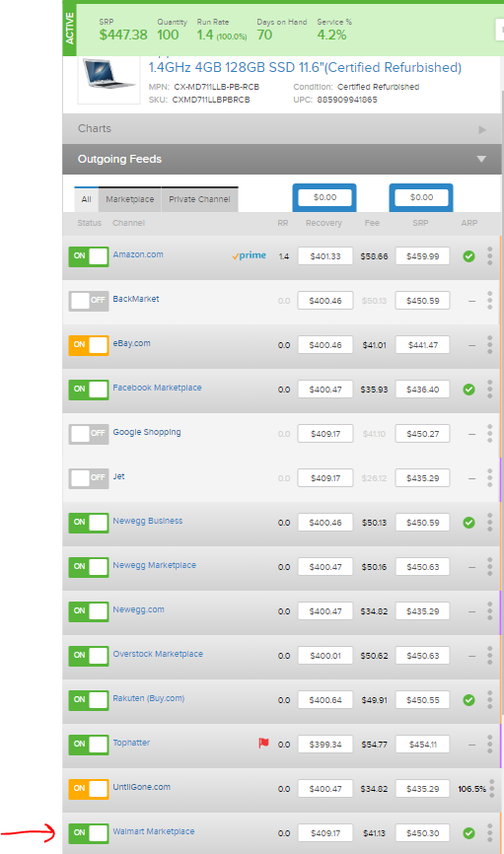Open the Newegg.com channel link
This screenshot has height=854, width=504.
point(138,609)
